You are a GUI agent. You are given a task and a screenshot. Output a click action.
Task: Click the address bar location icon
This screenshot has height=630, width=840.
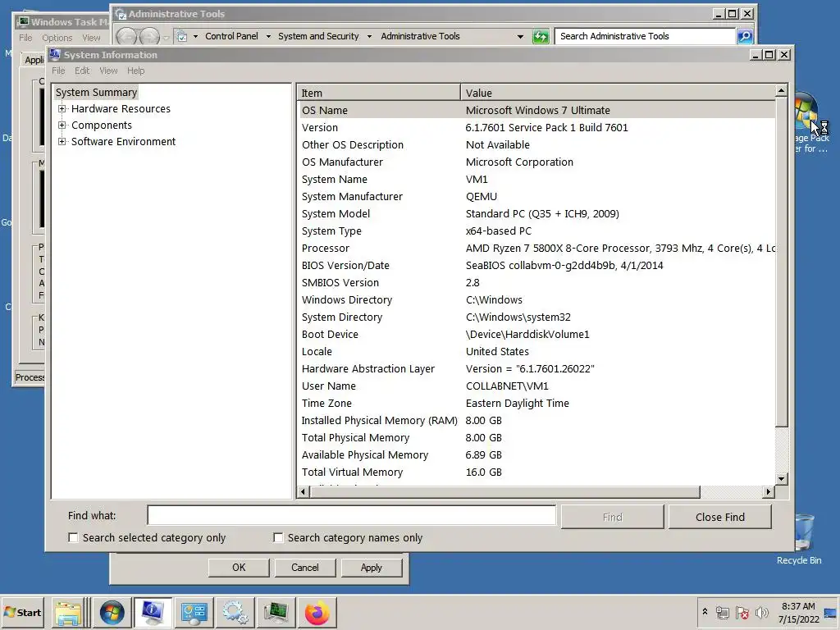(x=182, y=36)
